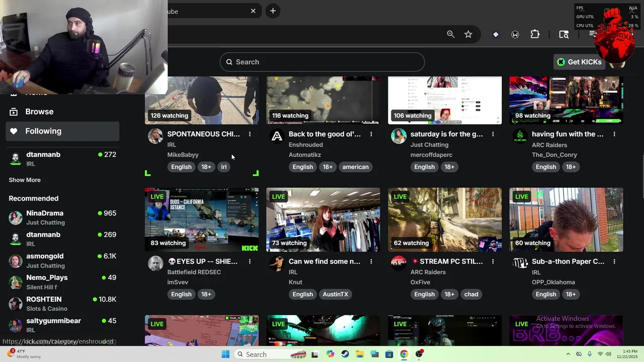Open recommended channel ROSHTEIN
This screenshot has width=644, height=362.
(62, 304)
